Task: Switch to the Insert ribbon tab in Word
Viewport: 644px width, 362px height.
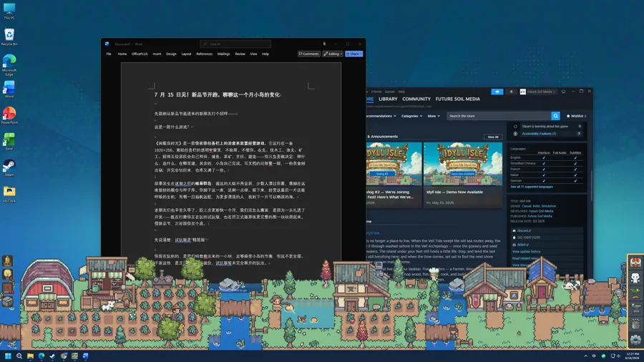Action: (x=157, y=54)
